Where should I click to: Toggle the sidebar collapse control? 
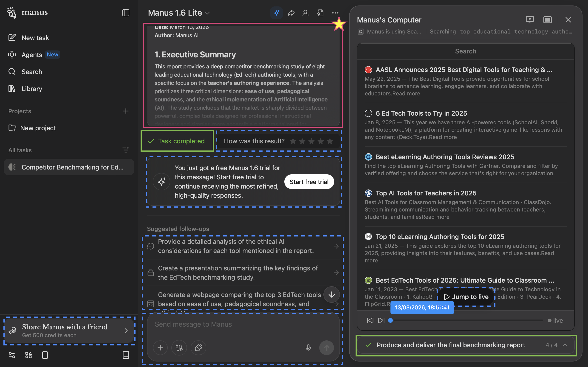click(126, 13)
